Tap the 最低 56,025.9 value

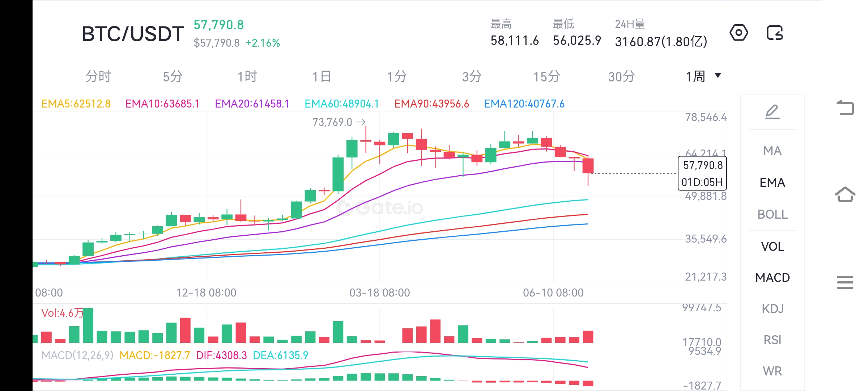pos(577,41)
